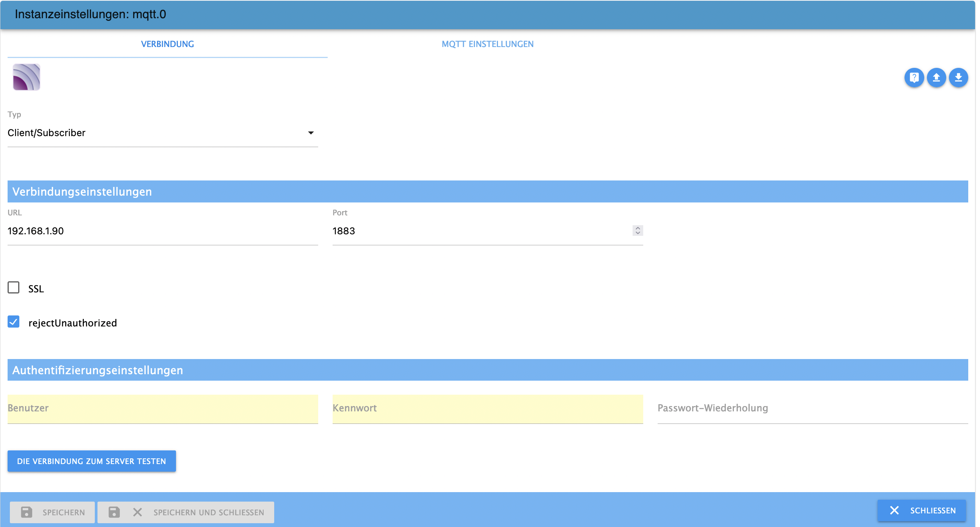Select the Client/Subscriber type field
The height and width of the screenshot is (527, 980).
click(x=152, y=133)
